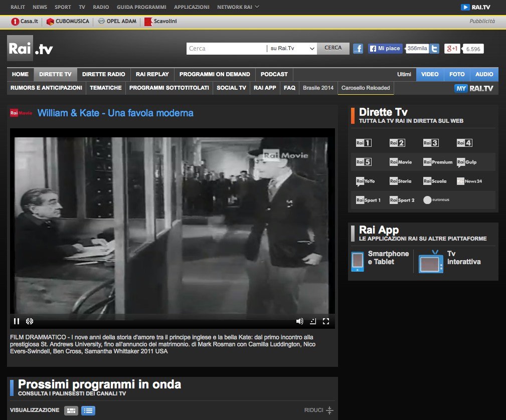Open the Rai 2 live channel
Viewport: 506px width, 420px height.
(397, 143)
